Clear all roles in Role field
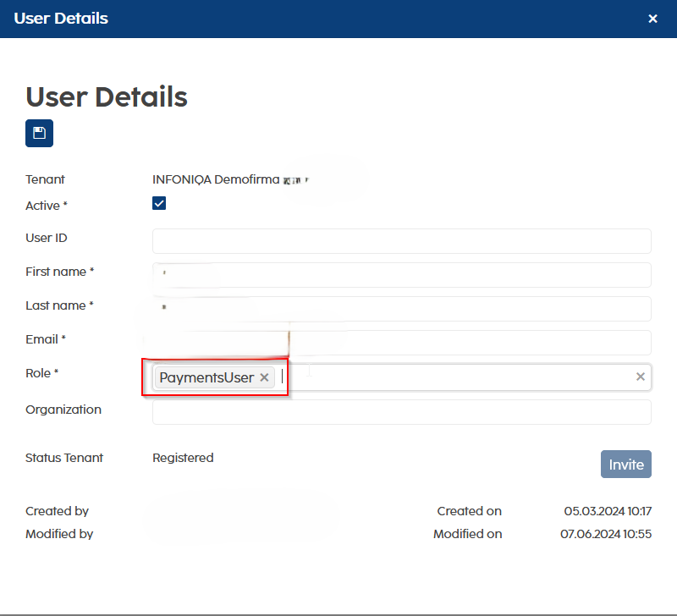The width and height of the screenshot is (677, 616). point(641,377)
